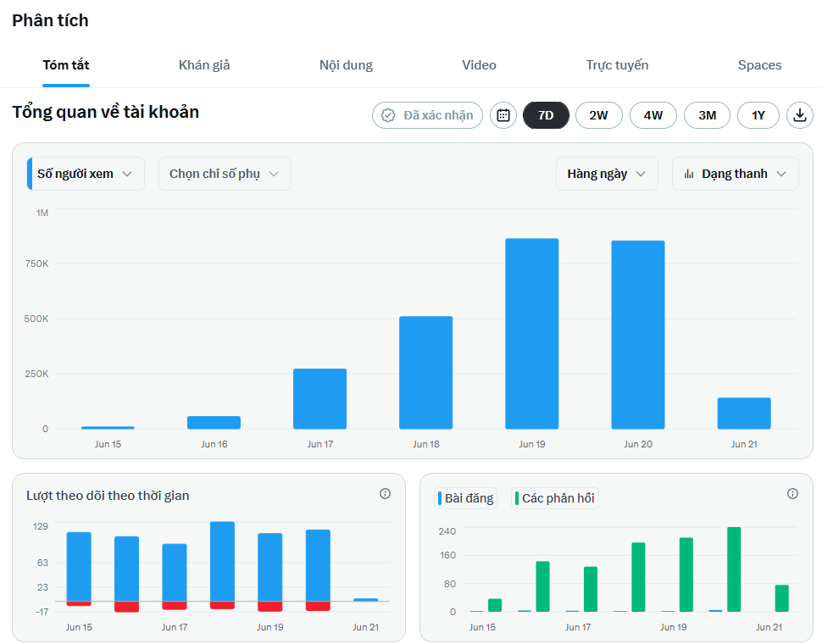822x644 pixels.
Task: Select the 1Y time range
Action: pyautogui.click(x=758, y=115)
